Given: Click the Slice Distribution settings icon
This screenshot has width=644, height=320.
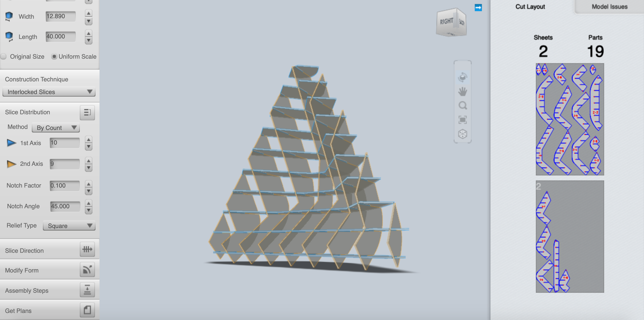Looking at the screenshot, I should [86, 112].
